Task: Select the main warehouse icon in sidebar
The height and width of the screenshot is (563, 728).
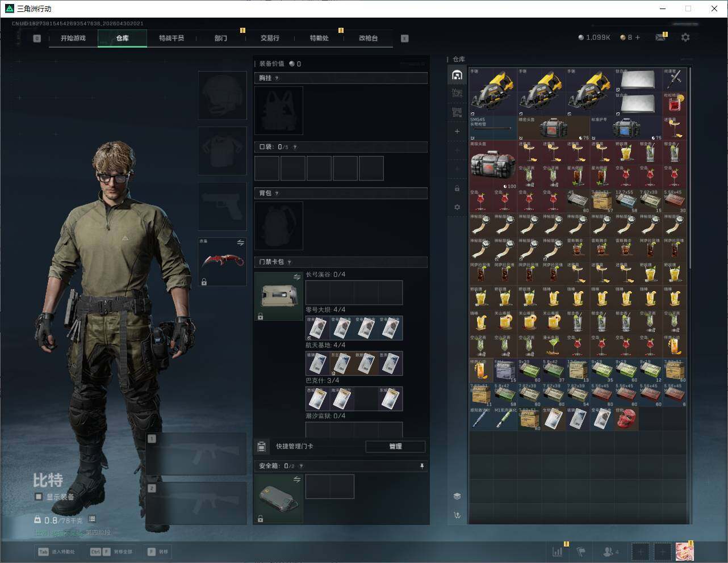Action: point(457,75)
